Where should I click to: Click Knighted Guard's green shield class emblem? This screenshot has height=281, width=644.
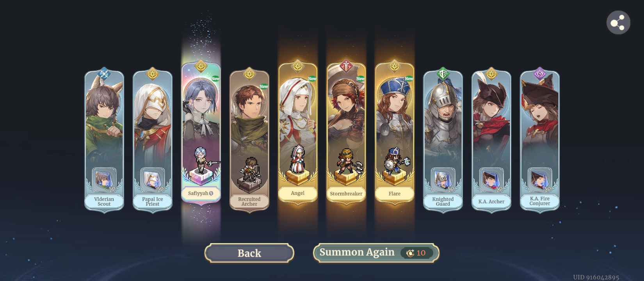pyautogui.click(x=443, y=74)
